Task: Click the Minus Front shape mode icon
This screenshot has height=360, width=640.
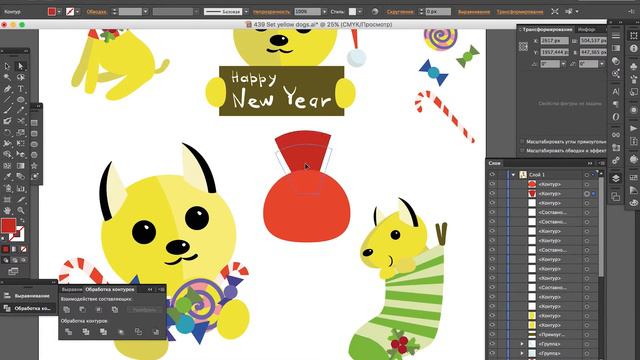Action: pyautogui.click(x=82, y=310)
